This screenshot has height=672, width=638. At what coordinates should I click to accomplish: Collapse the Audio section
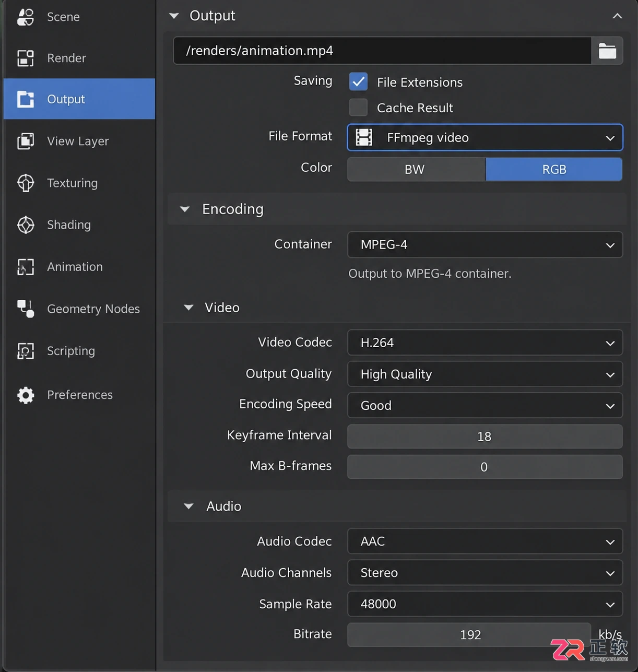pos(188,506)
